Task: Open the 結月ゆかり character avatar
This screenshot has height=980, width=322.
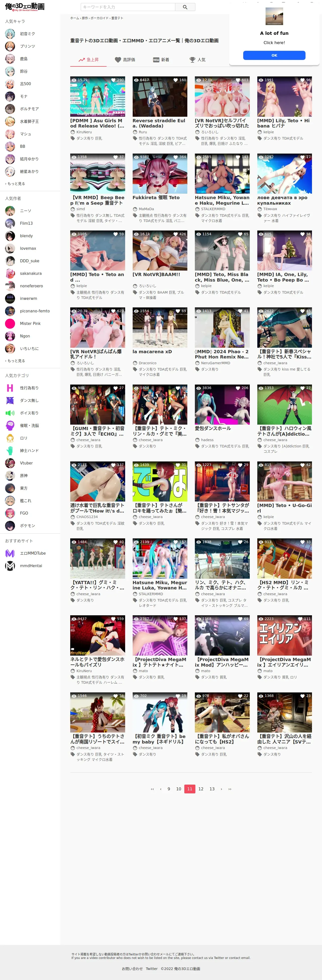Action: tap(10, 159)
